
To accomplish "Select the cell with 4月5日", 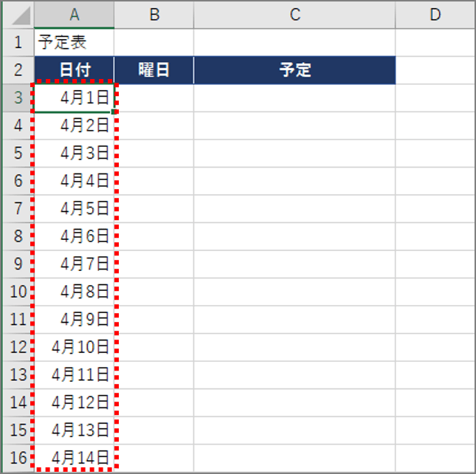I will coord(75,209).
